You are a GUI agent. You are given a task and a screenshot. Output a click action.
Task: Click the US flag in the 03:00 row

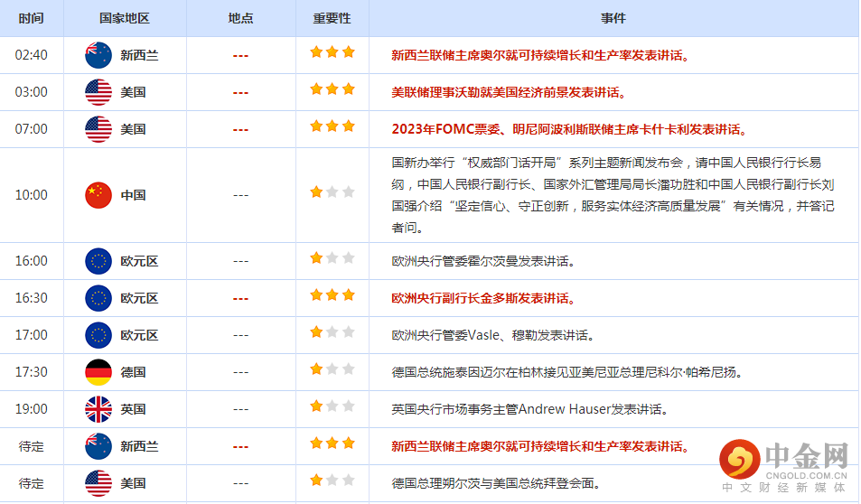pos(98,92)
